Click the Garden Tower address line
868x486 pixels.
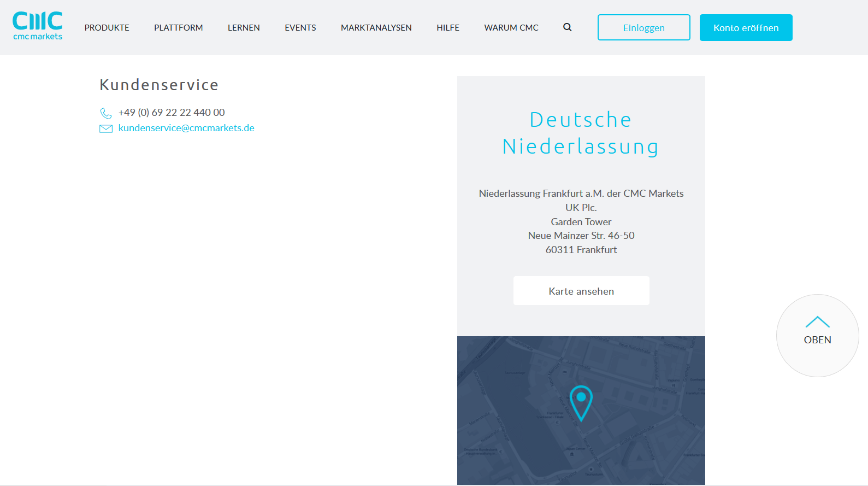(581, 222)
